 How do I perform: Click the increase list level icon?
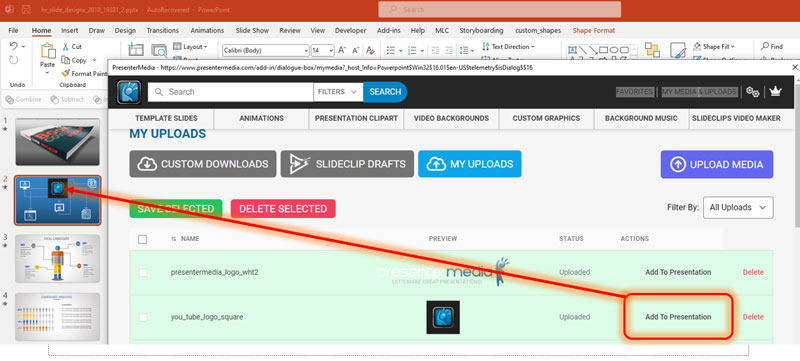click(x=449, y=50)
